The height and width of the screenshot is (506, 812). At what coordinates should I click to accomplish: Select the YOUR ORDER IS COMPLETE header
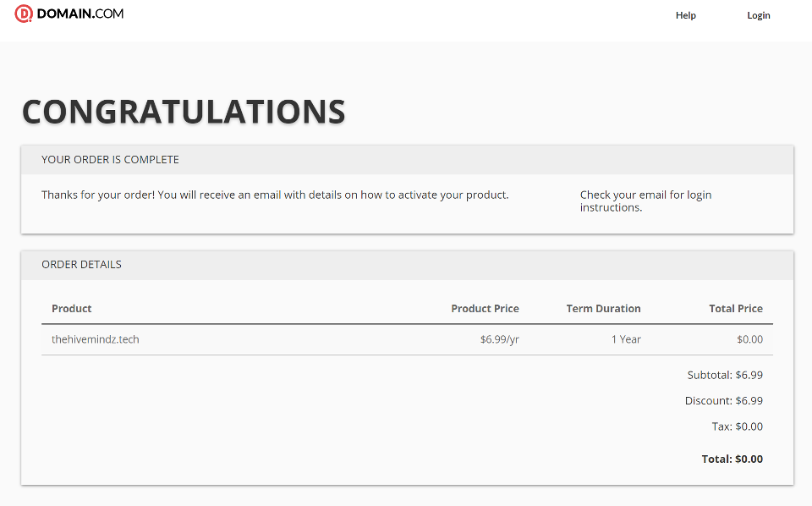110,160
